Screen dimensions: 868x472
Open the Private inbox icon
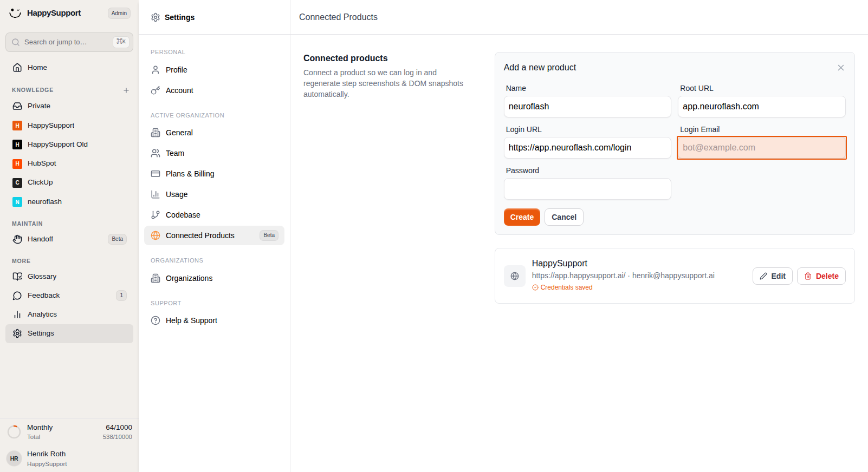click(17, 106)
